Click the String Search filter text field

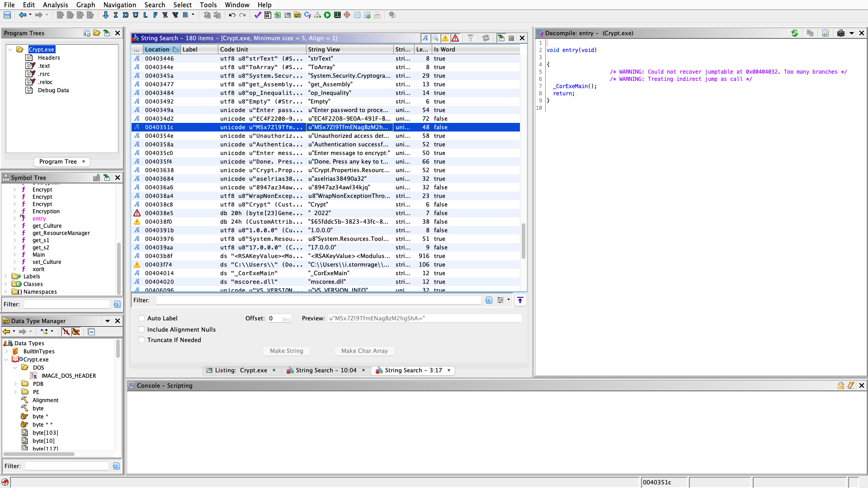pos(318,300)
